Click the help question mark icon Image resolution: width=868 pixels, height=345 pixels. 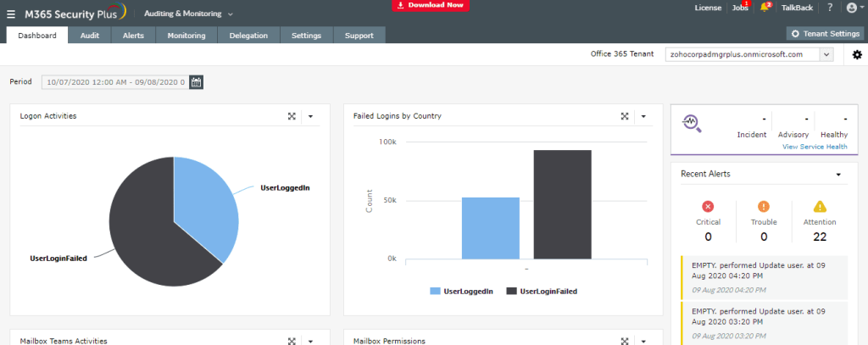click(830, 8)
